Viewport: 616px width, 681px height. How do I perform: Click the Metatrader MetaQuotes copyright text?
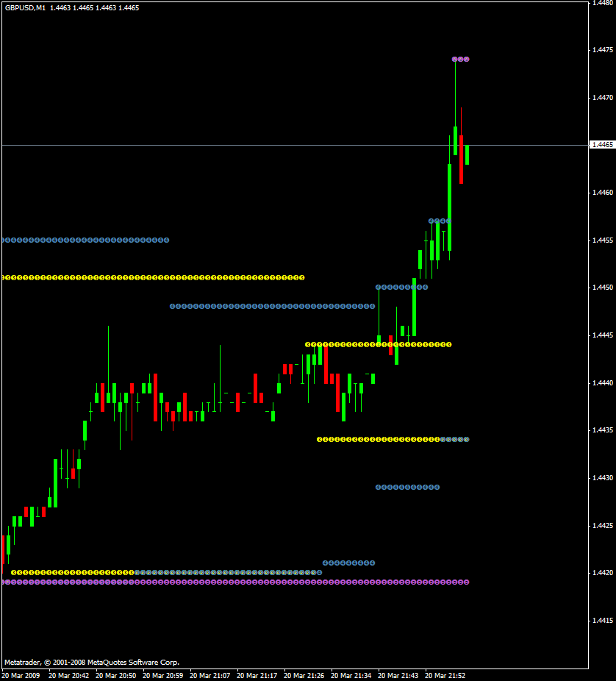pos(92,663)
